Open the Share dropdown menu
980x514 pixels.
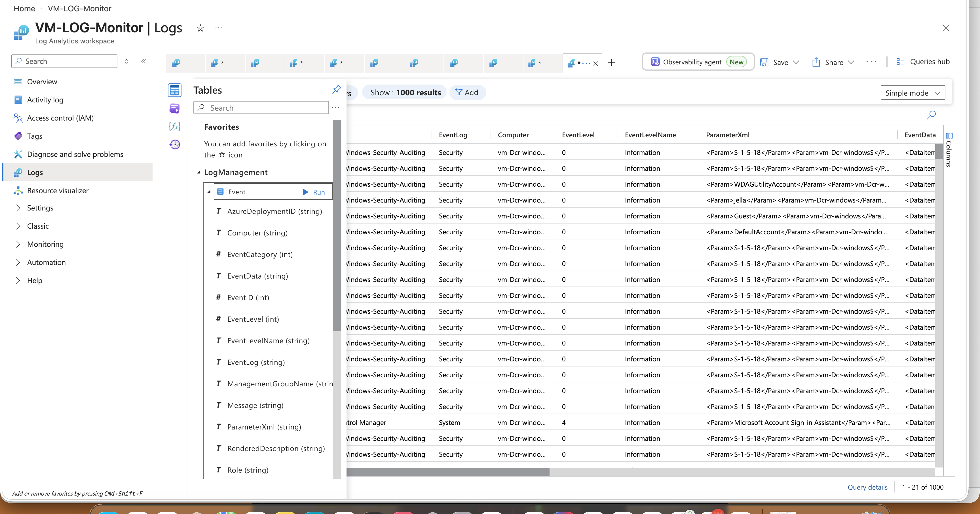tap(852, 62)
